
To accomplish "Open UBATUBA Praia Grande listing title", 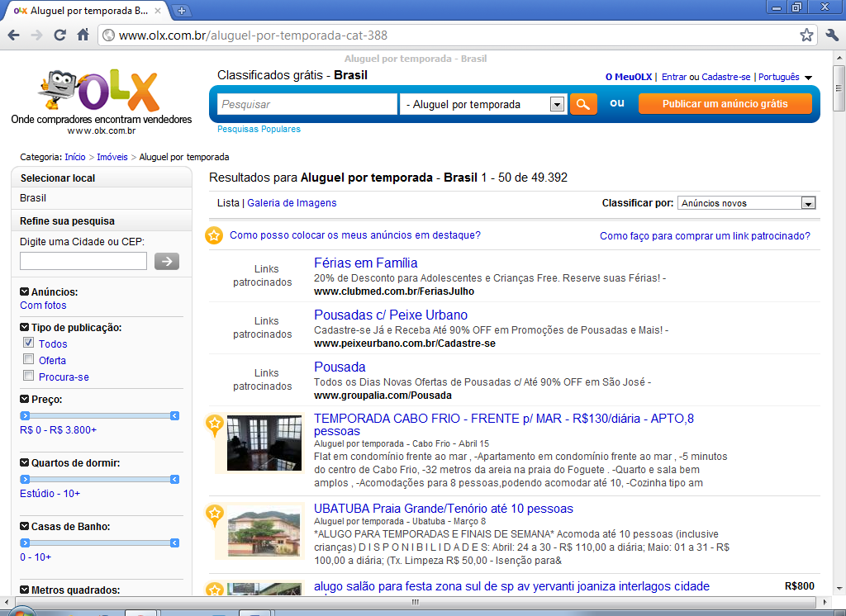I will pyautogui.click(x=444, y=509).
